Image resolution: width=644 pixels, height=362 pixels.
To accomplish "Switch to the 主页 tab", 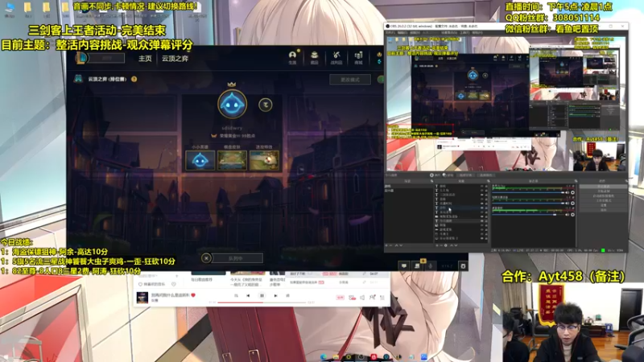I will [145, 58].
